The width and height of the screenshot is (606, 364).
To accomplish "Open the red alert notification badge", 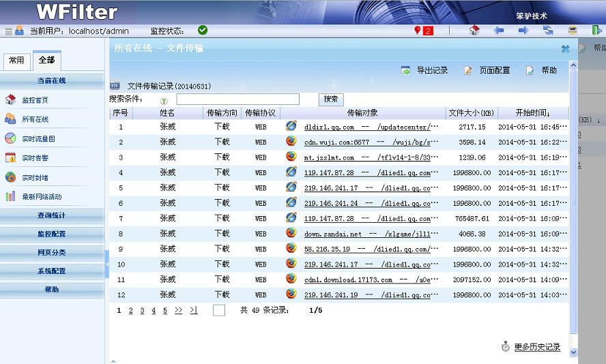I will [424, 31].
